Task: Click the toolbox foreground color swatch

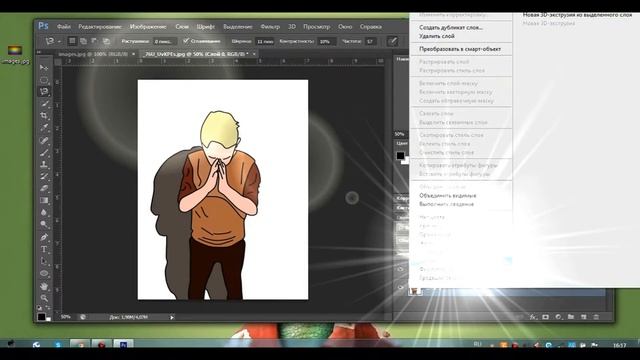Action: click(x=41, y=316)
